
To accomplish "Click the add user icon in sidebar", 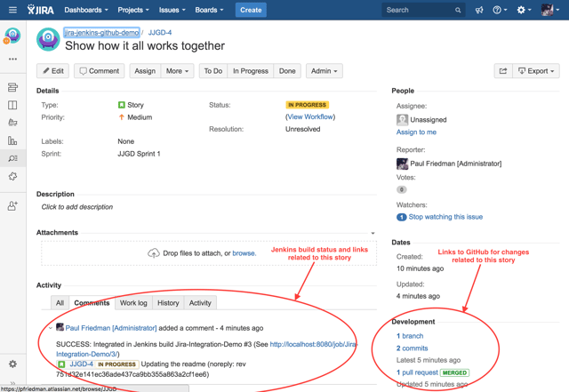I will 12,206.
